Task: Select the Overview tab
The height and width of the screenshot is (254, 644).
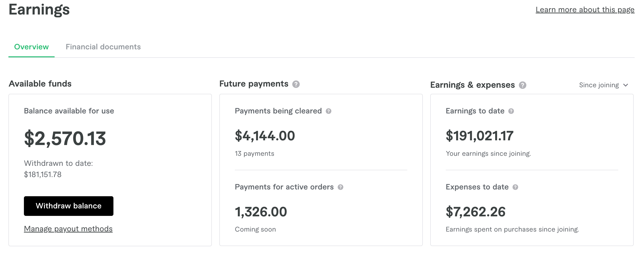Action: pyautogui.click(x=31, y=47)
